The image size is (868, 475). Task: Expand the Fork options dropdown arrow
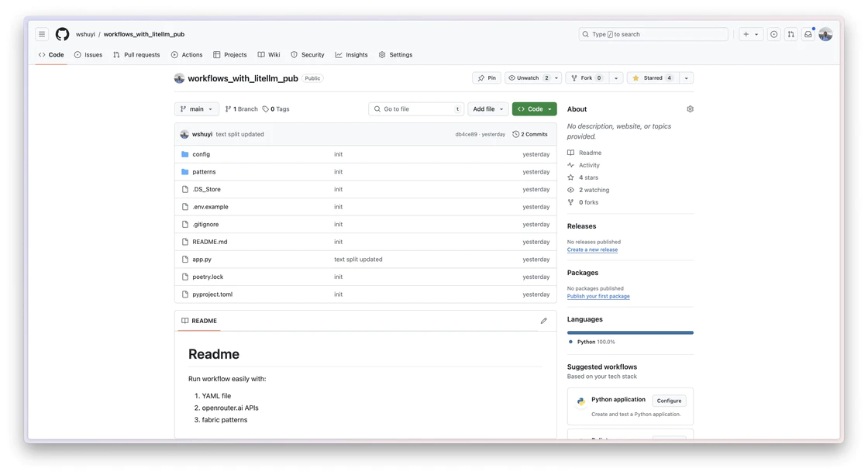click(x=615, y=78)
